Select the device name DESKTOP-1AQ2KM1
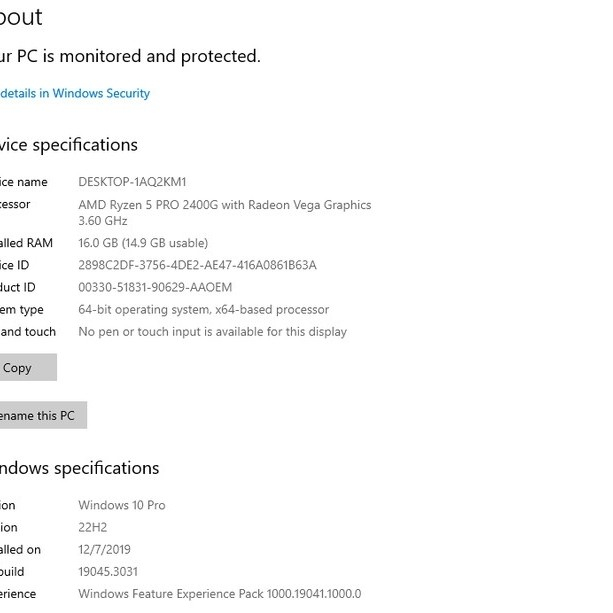 pyautogui.click(x=132, y=182)
